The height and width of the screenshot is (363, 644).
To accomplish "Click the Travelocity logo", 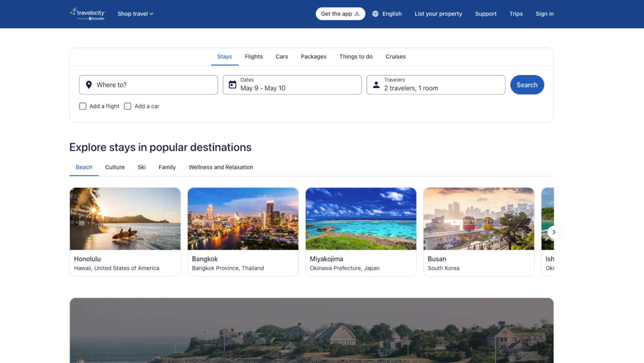I will tap(87, 14).
